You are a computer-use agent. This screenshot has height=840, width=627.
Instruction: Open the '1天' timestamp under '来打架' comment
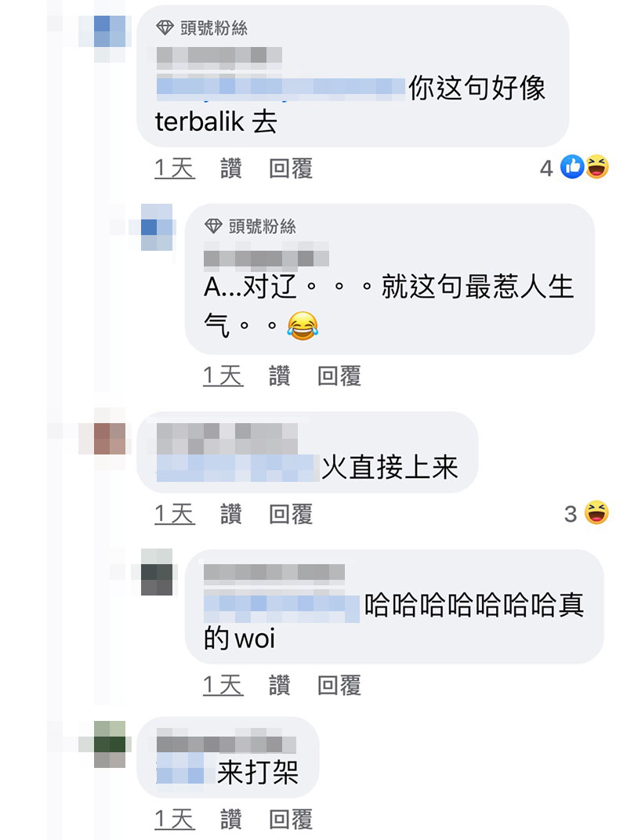[175, 819]
